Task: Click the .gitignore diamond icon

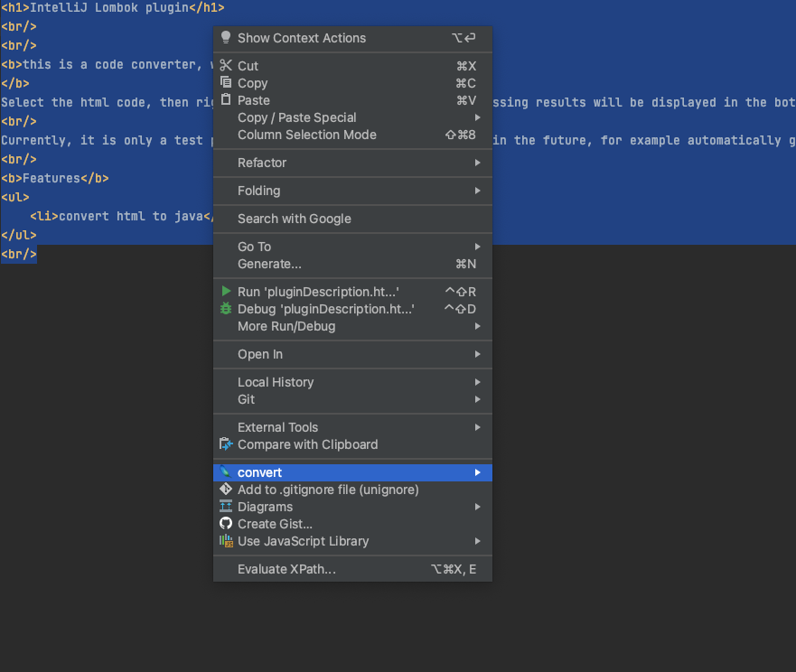Action: tap(226, 490)
